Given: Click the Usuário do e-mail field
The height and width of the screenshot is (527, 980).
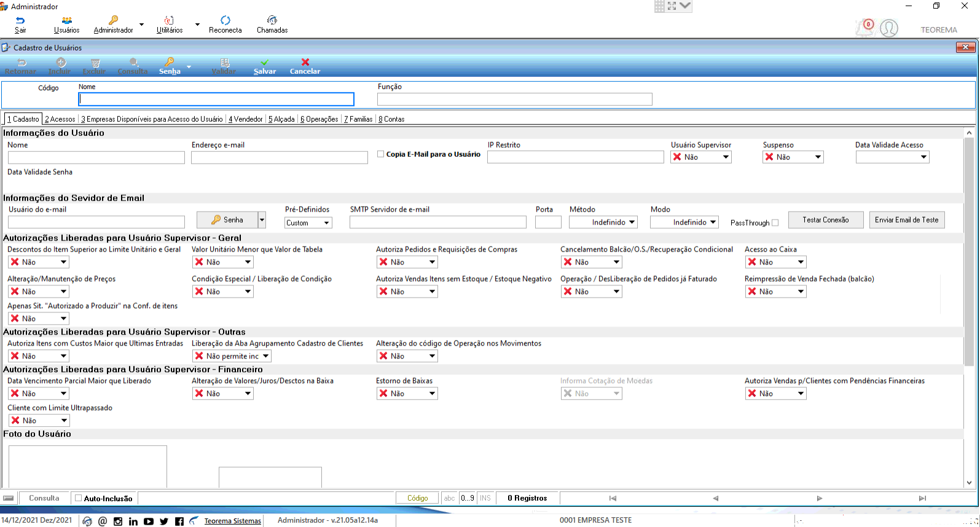Looking at the screenshot, I should click(96, 223).
